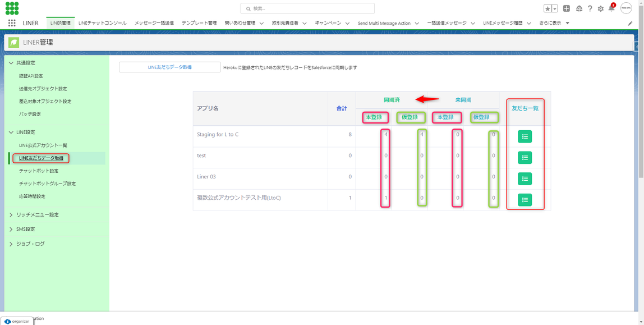Expand the ジョブ・ログ section
This screenshot has height=325, width=644.
[11, 244]
